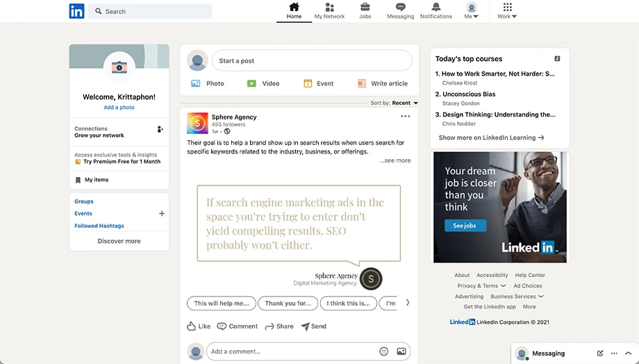Expand the Business Services dropdown
This screenshot has width=639, height=364.
point(517,297)
